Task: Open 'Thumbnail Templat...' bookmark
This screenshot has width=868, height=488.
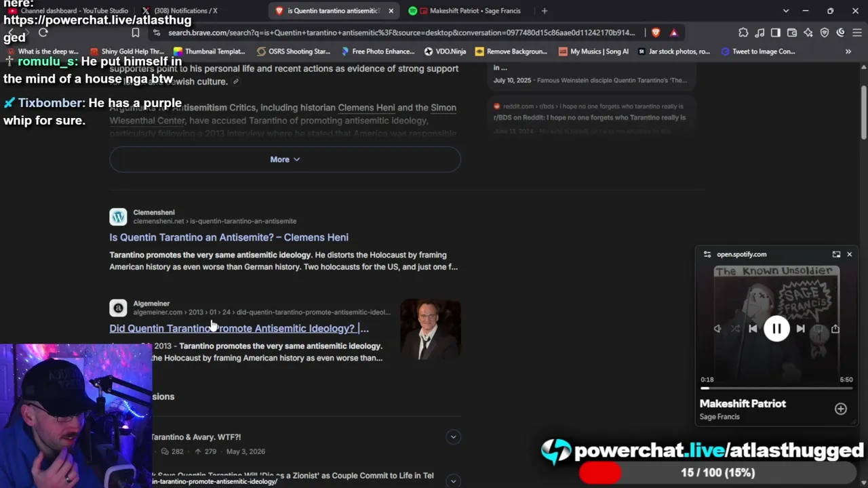Action: pyautogui.click(x=210, y=52)
